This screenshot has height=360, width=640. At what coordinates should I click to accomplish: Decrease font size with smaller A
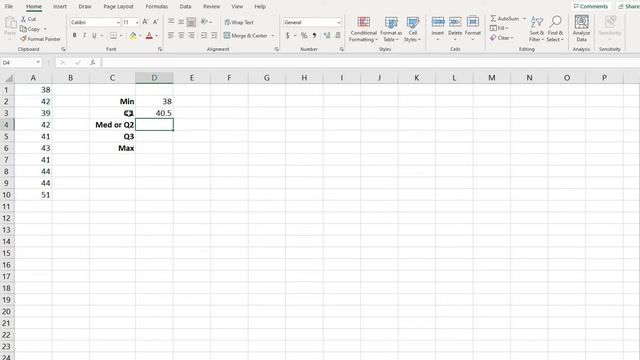tap(155, 22)
